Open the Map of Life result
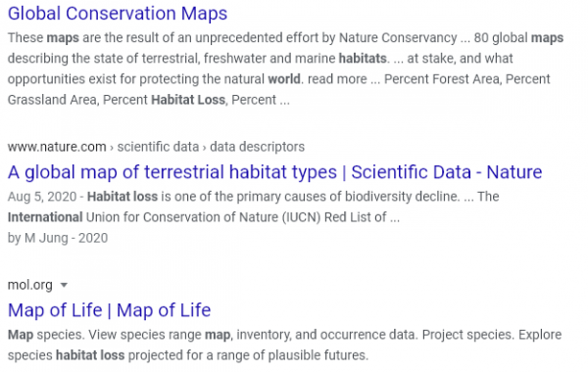 tap(109, 310)
